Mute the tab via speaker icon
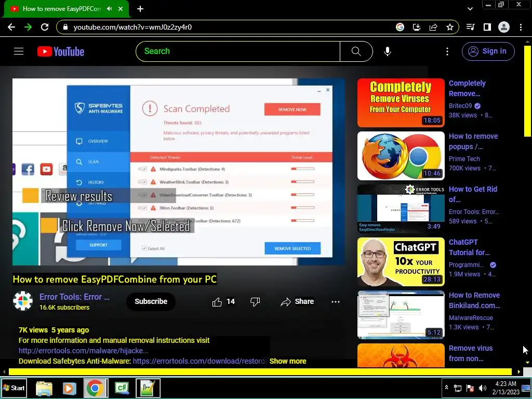 (x=109, y=9)
